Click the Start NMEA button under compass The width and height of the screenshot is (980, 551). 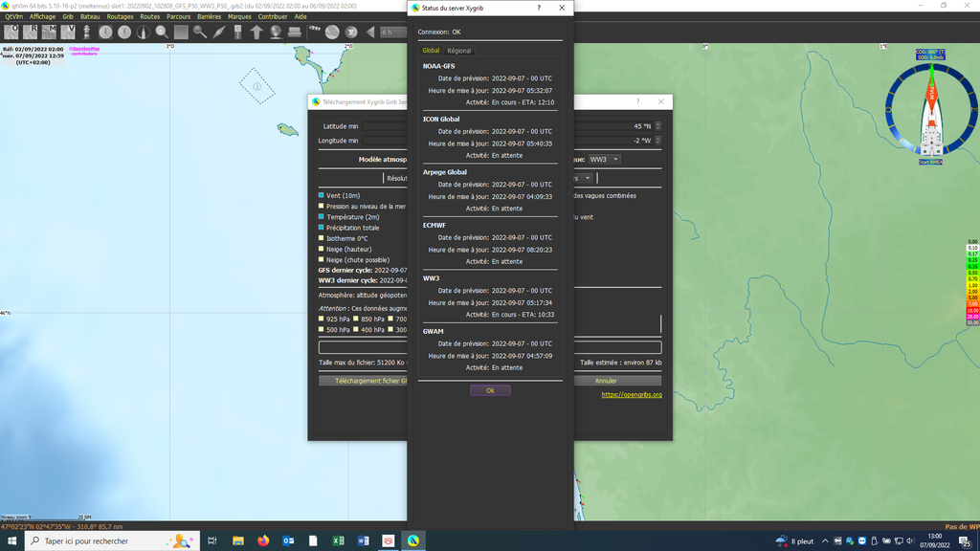tap(930, 162)
